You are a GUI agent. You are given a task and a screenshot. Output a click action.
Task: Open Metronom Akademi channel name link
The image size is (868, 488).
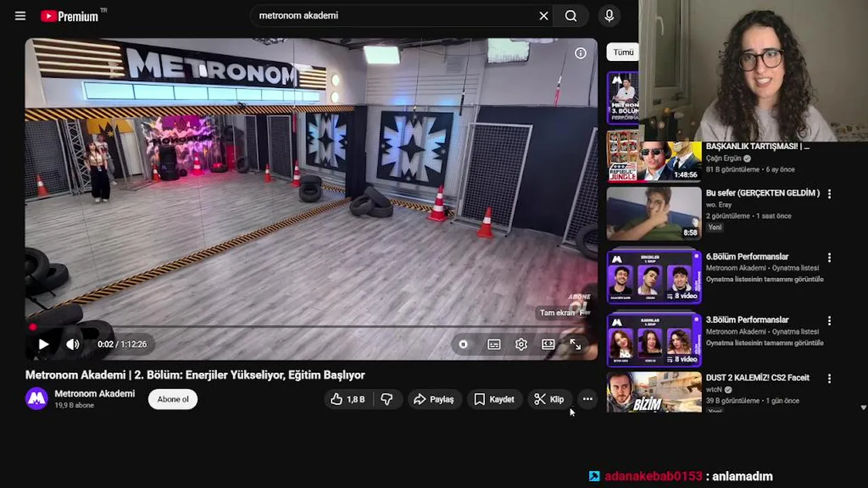(94, 393)
